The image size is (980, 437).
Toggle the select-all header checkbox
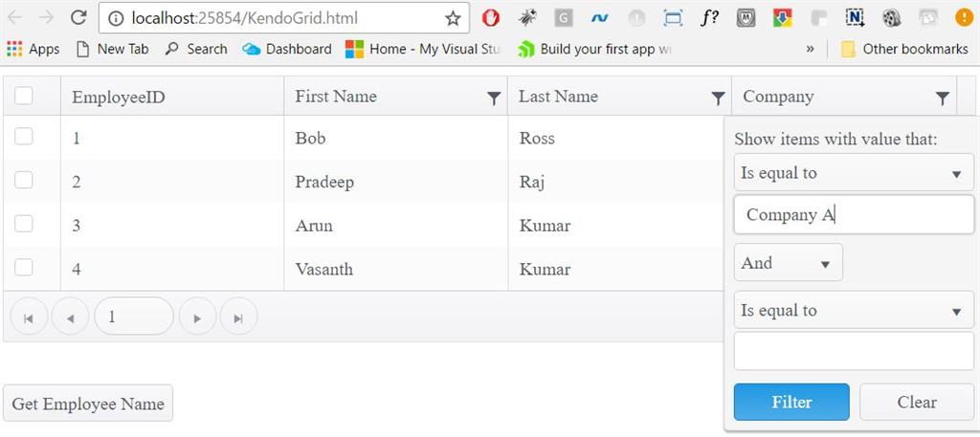[x=24, y=95]
